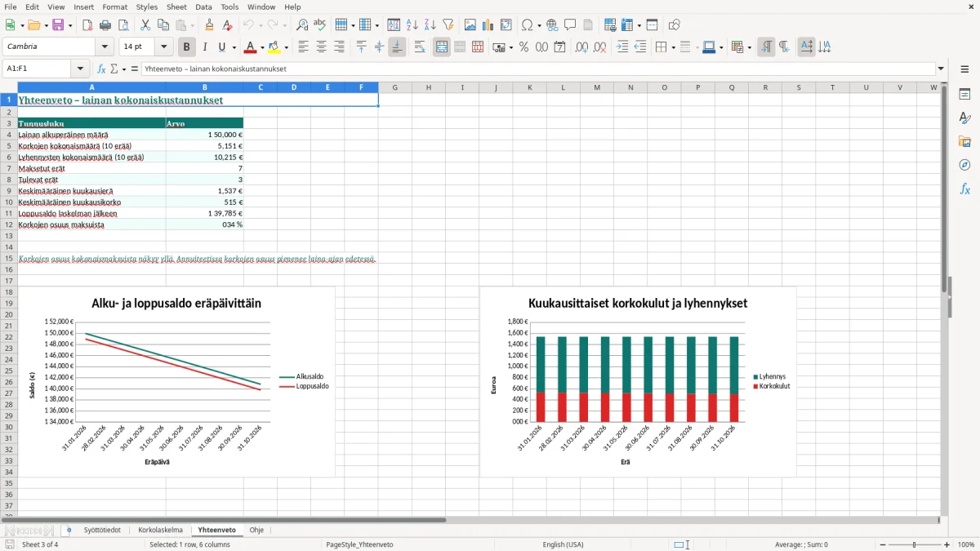Expand the Name Box dropdown

pyautogui.click(x=80, y=69)
